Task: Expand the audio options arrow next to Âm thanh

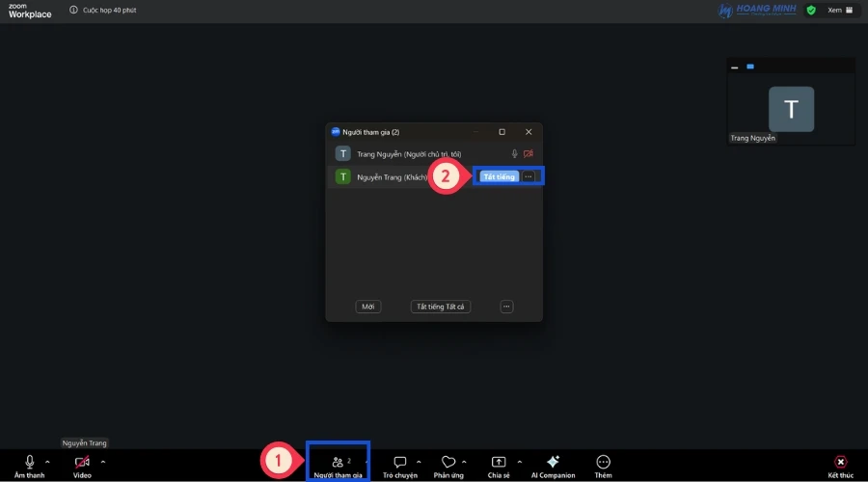Action: point(47,462)
